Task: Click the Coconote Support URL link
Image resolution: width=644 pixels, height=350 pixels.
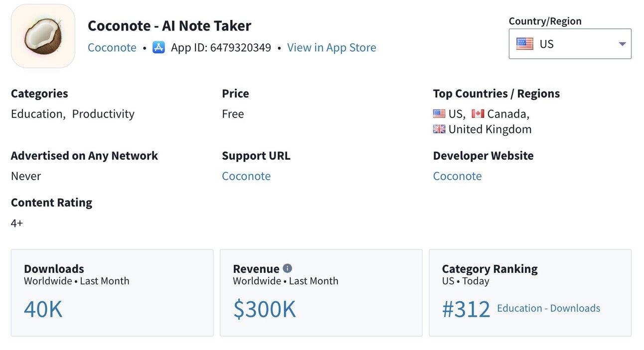Action: pyautogui.click(x=246, y=176)
